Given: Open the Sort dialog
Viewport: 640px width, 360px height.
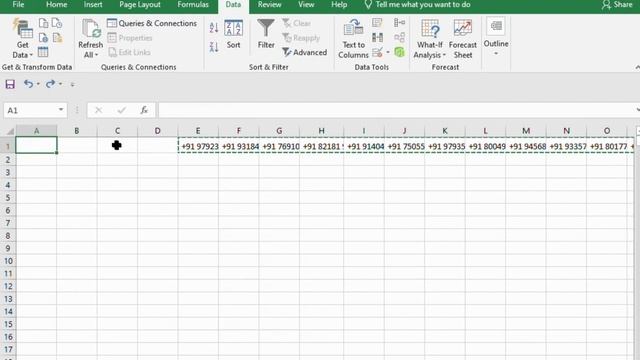Looking at the screenshot, I should tap(233, 34).
